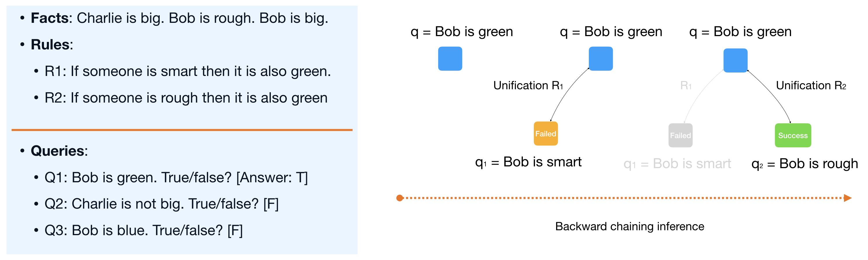This screenshot has height=260, width=868.
Task: Click the bold "Facts" heading
Action: (49, 18)
